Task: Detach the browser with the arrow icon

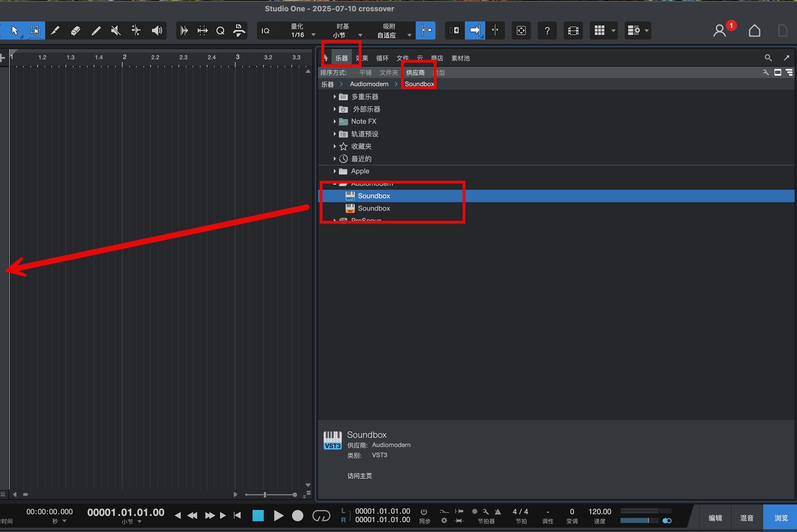Action: click(786, 58)
